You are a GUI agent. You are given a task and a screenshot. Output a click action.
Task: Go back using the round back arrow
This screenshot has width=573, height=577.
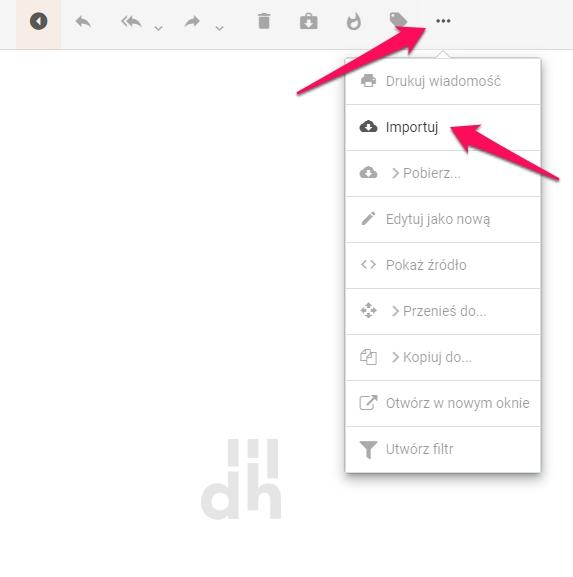click(x=39, y=21)
